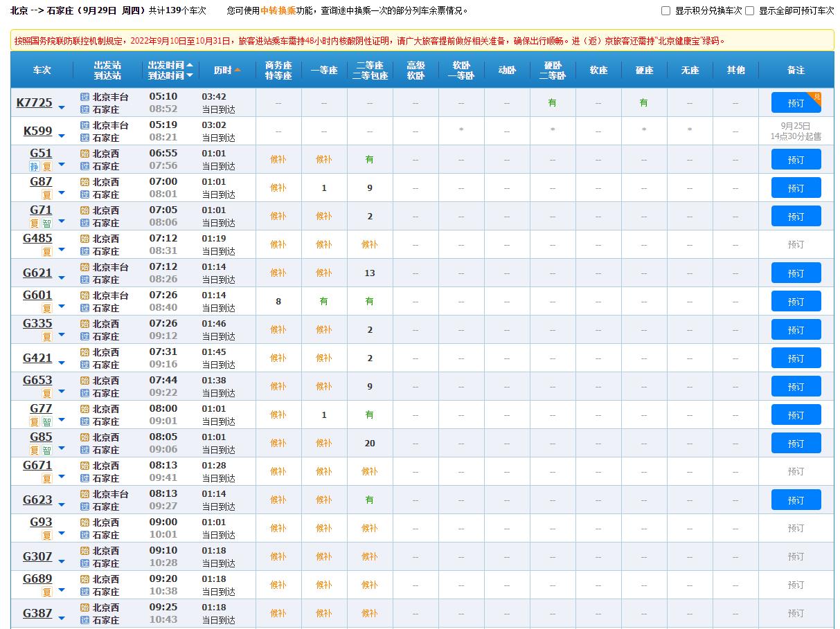Open the stop list arrow for G623

[62, 504]
